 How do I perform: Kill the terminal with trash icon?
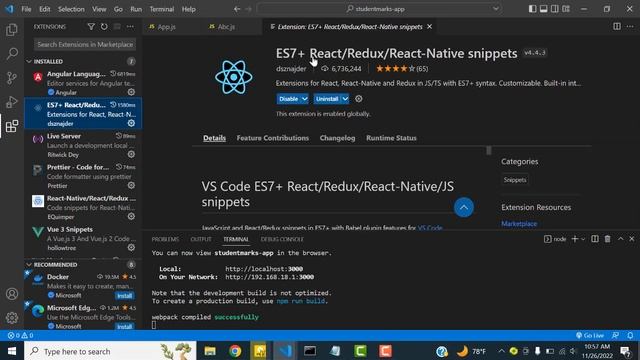pos(607,239)
